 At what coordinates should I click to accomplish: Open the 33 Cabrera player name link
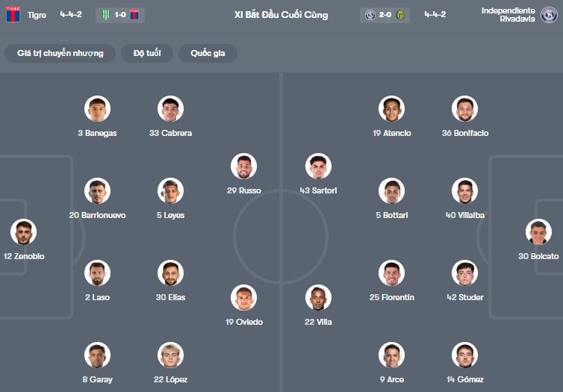pyautogui.click(x=170, y=133)
